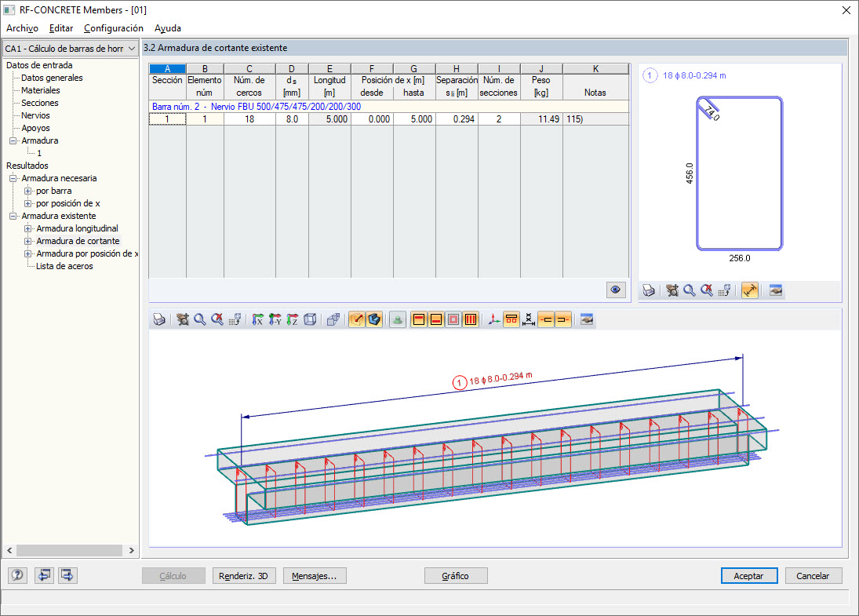
Task: Click the help question mark button
Action: [x=17, y=575]
